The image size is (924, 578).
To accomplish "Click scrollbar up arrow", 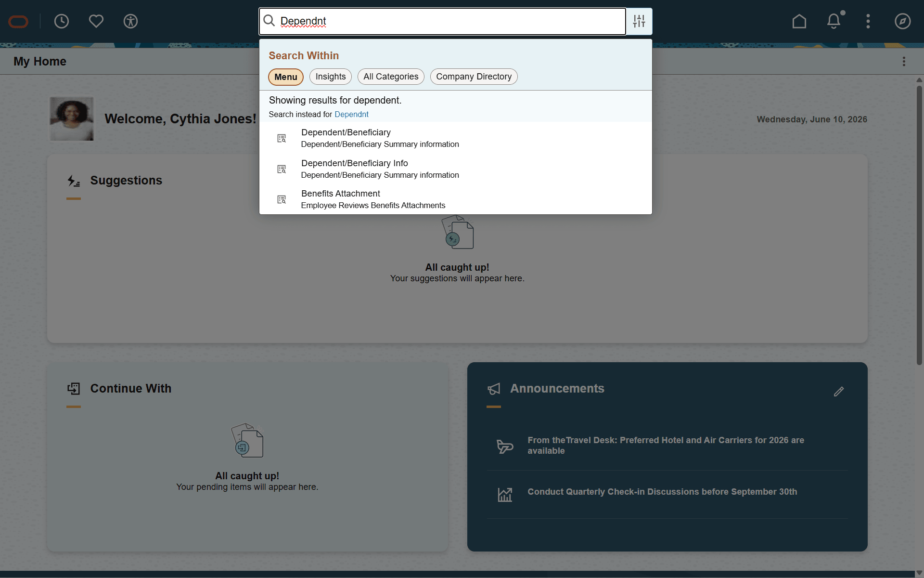I will click(x=919, y=80).
